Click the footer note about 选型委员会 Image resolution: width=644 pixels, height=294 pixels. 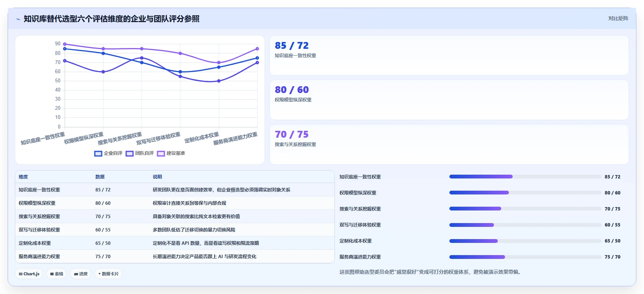click(x=430, y=272)
